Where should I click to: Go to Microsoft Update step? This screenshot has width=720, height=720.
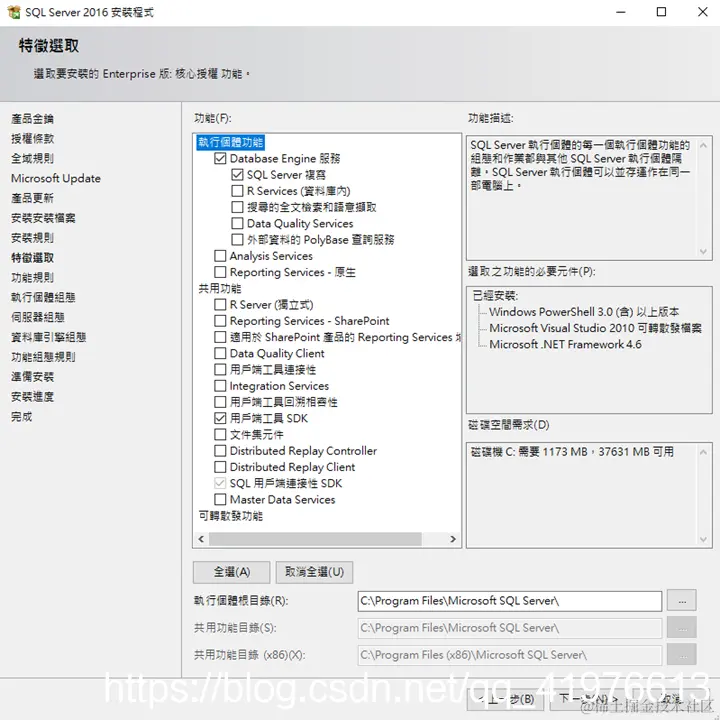click(x=56, y=178)
